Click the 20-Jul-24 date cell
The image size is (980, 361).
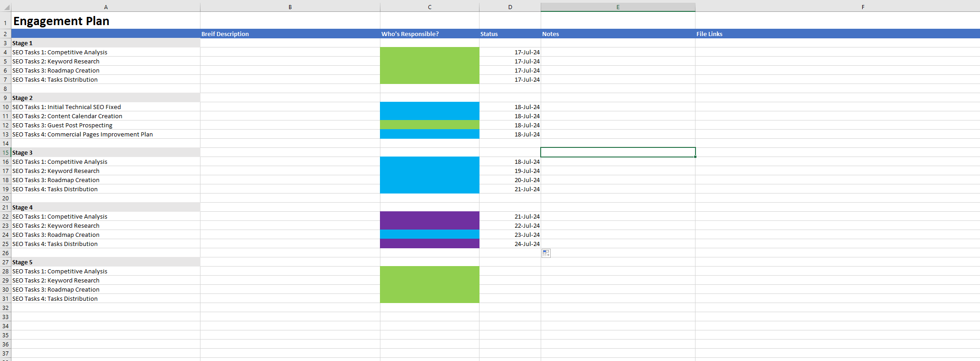click(510, 180)
